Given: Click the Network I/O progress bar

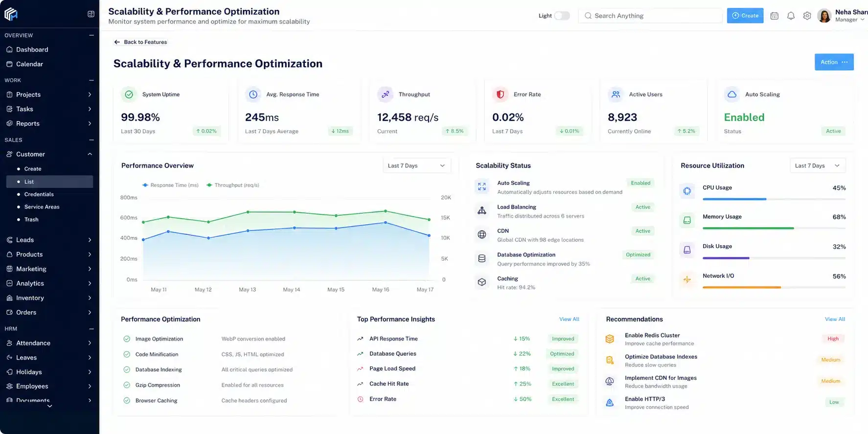Looking at the screenshot, I should (774, 287).
